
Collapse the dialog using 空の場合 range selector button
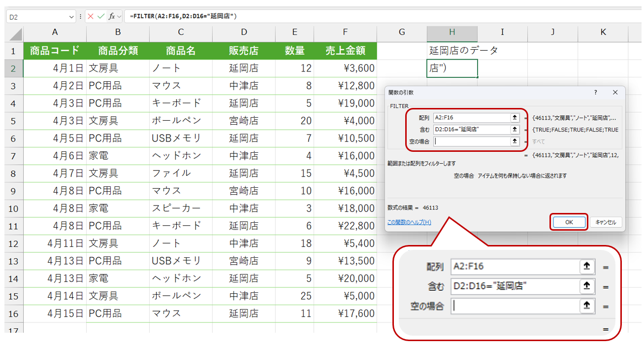click(515, 141)
